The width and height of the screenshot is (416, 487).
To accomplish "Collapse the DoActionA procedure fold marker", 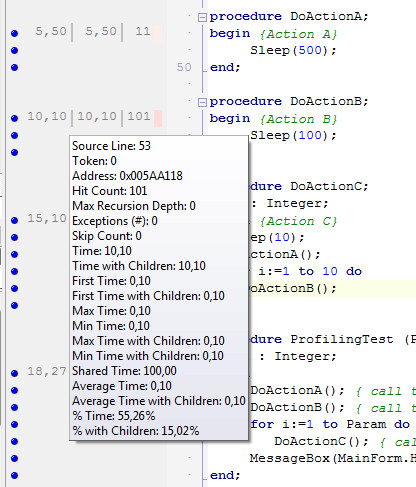I will tap(202, 17).
